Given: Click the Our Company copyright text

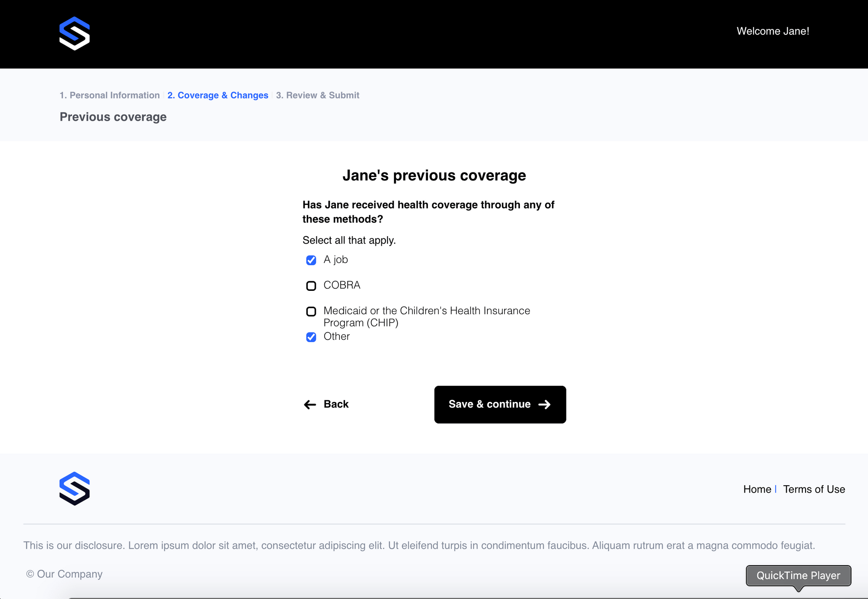Looking at the screenshot, I should point(64,574).
